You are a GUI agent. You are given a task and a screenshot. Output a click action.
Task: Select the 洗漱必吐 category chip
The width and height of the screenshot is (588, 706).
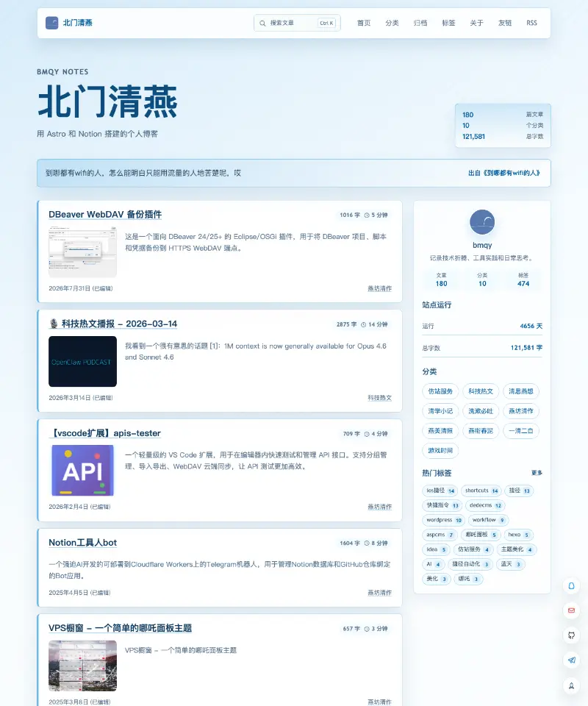481,411
